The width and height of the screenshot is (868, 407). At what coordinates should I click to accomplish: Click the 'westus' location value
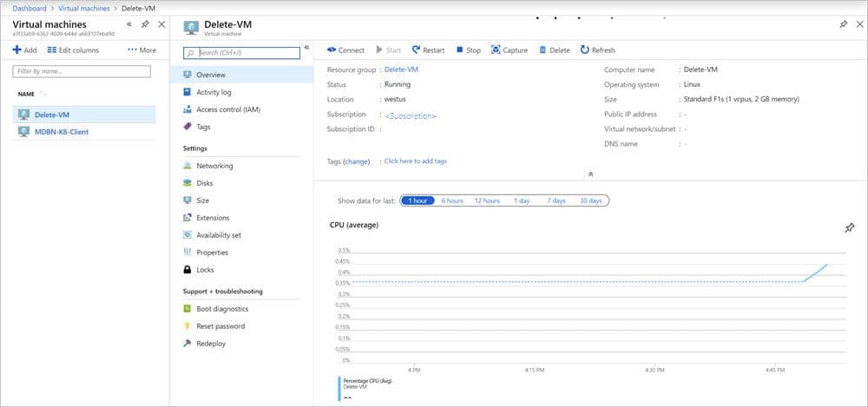click(395, 100)
